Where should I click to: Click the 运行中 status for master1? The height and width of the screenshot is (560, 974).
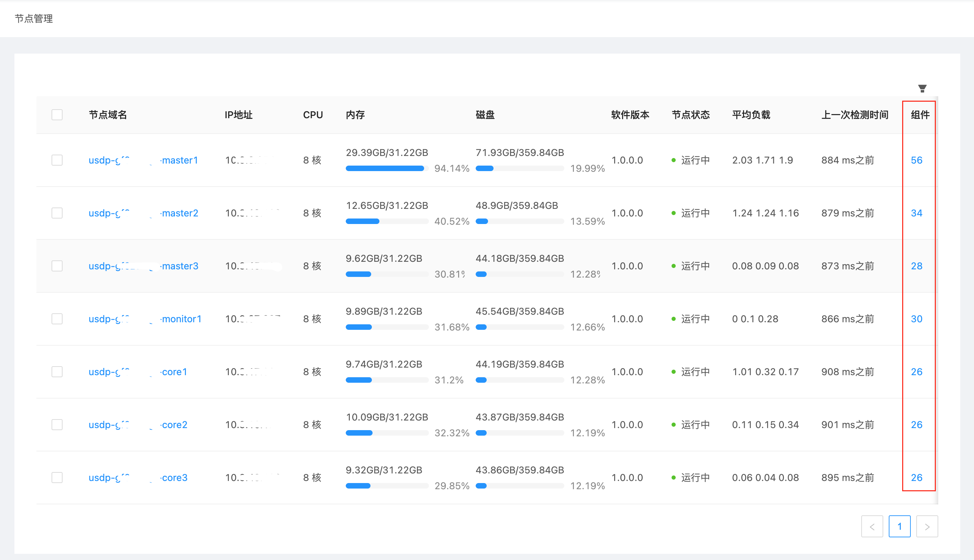pos(696,160)
